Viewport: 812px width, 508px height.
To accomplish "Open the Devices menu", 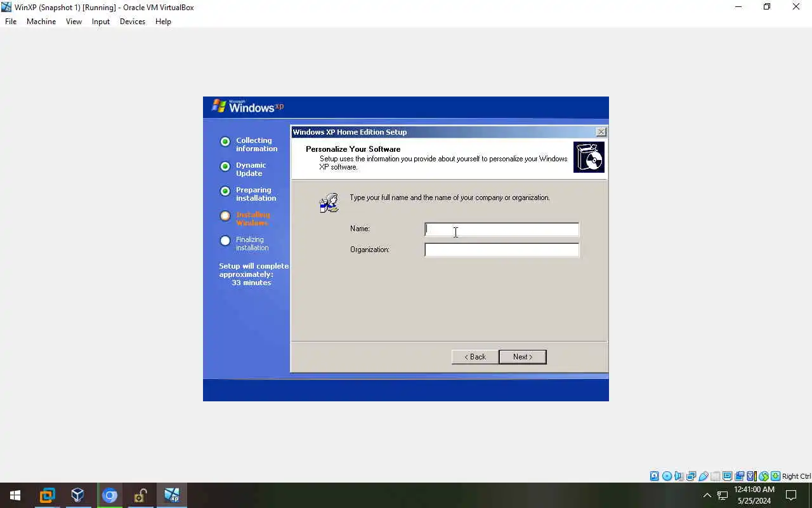I will [x=132, y=22].
